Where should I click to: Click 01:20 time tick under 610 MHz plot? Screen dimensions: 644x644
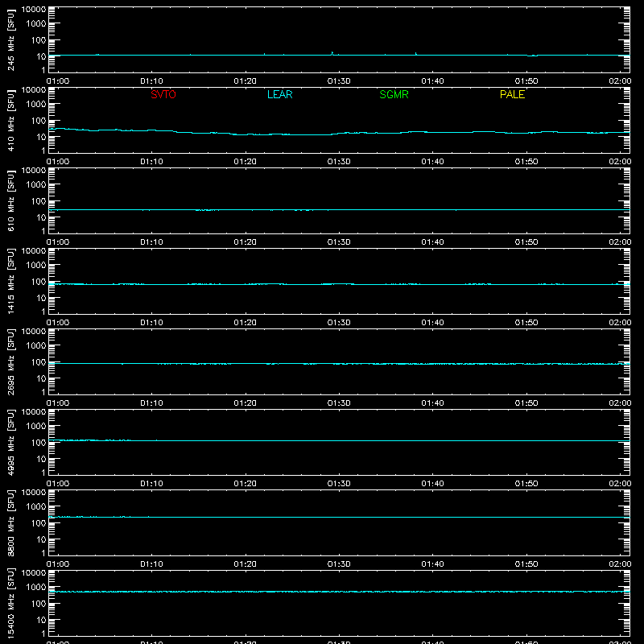point(246,242)
